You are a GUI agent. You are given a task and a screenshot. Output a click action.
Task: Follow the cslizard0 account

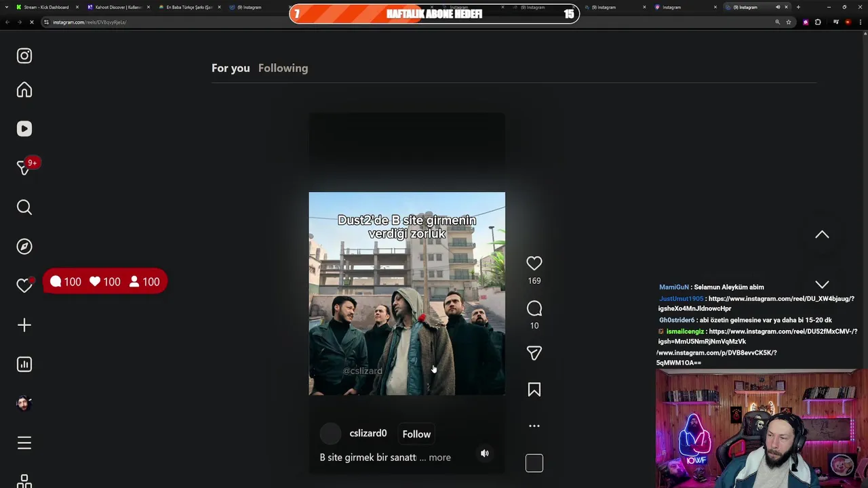pyautogui.click(x=416, y=434)
